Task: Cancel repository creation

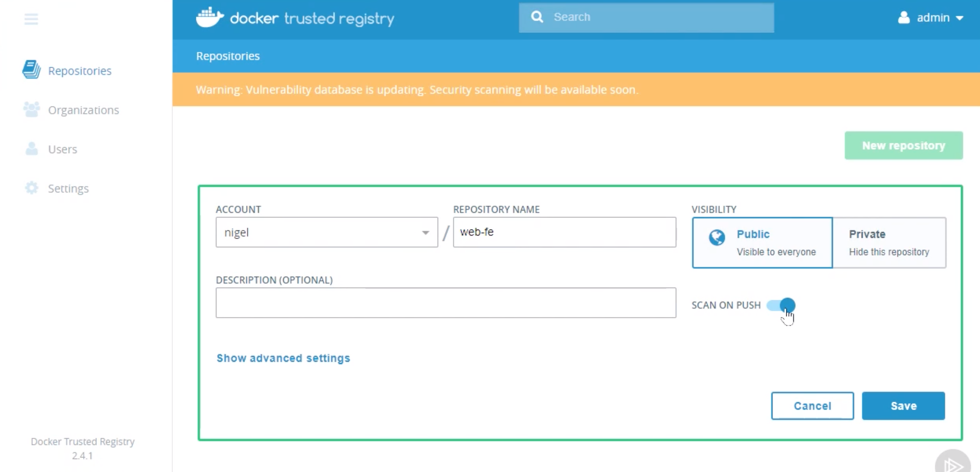Action: click(x=812, y=406)
